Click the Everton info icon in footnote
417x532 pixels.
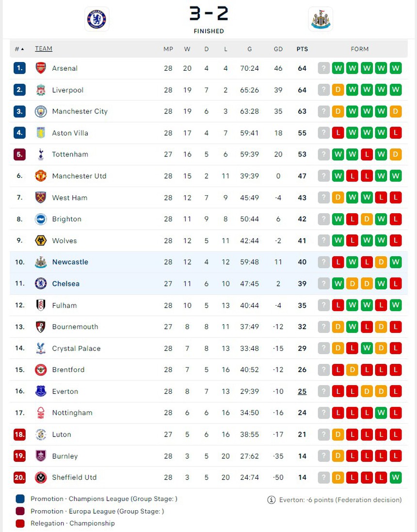point(272,500)
